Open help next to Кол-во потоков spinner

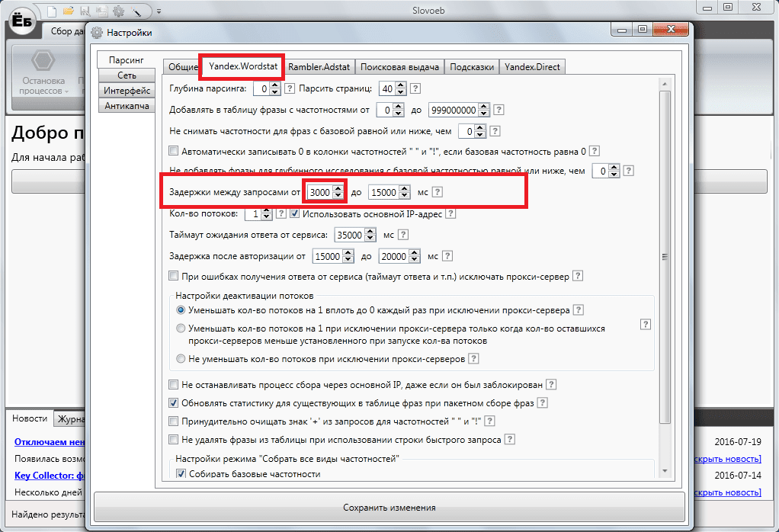(281, 213)
